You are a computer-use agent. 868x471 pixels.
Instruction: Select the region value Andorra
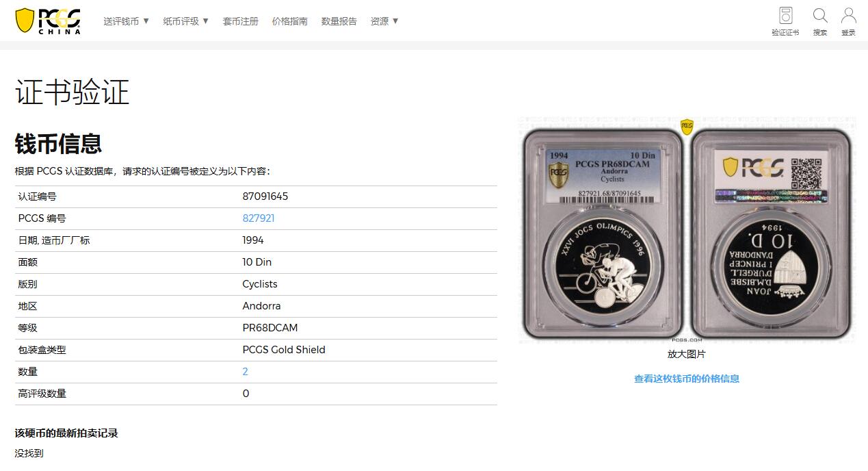pos(261,306)
